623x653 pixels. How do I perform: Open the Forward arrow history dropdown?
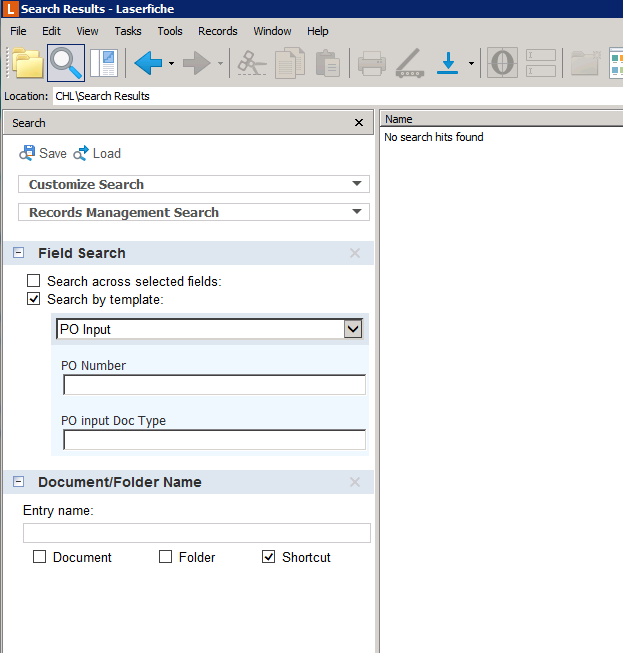tap(220, 63)
